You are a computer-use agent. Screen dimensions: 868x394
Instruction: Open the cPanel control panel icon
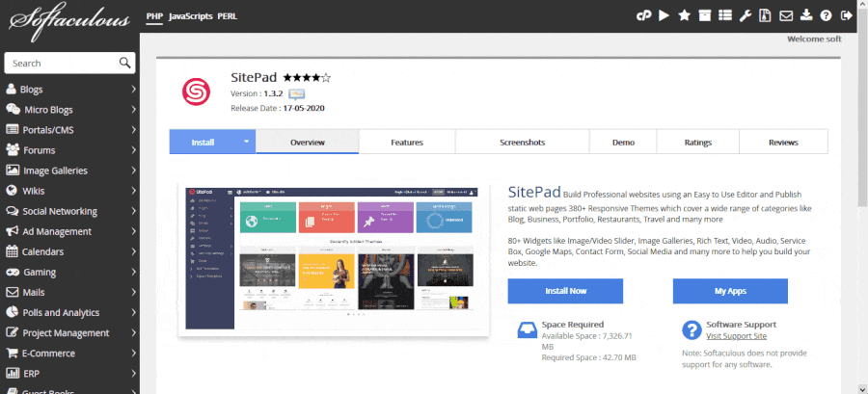point(643,15)
